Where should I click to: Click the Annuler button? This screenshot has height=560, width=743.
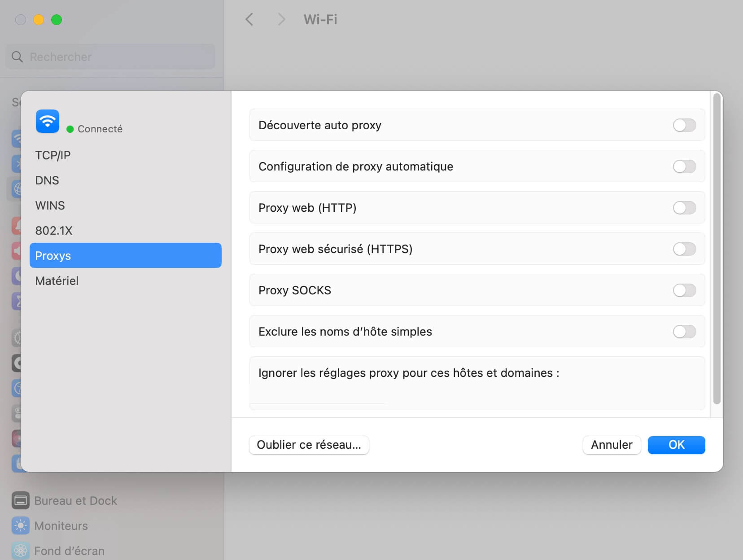(612, 445)
